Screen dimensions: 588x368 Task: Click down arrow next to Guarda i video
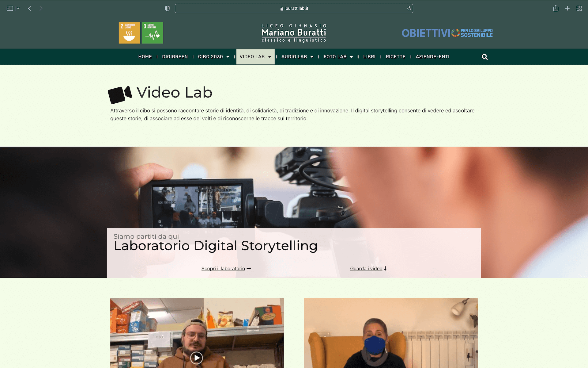click(x=385, y=269)
